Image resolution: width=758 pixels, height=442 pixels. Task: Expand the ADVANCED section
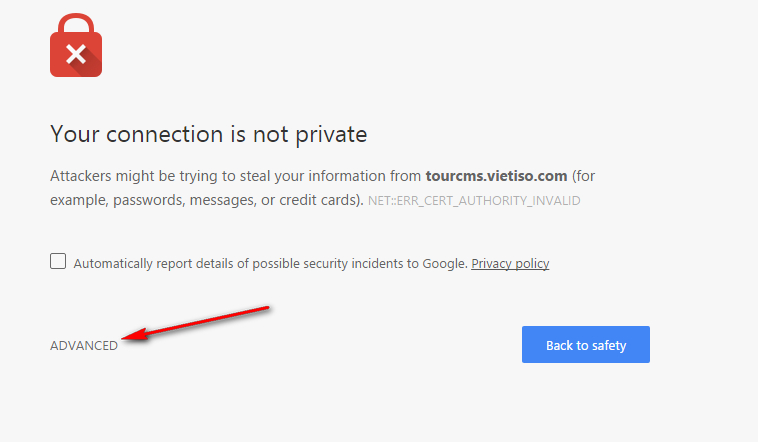(84, 345)
